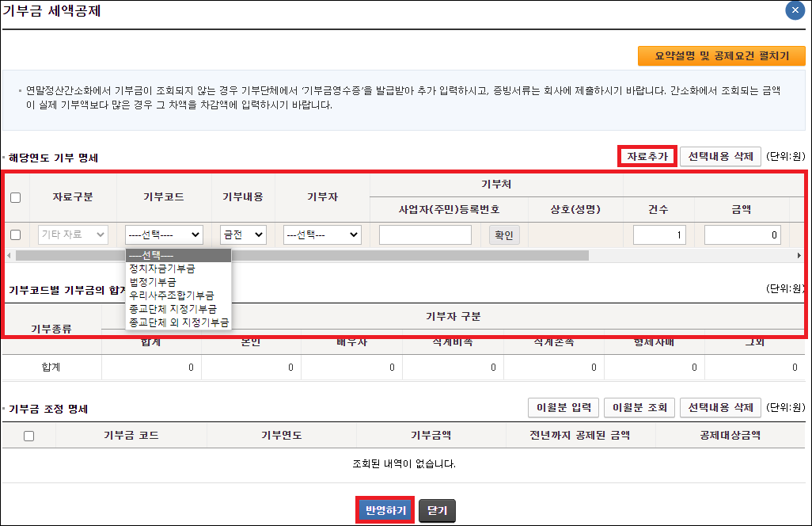Tick the checkbox on the donation entry row

pyautogui.click(x=16, y=234)
